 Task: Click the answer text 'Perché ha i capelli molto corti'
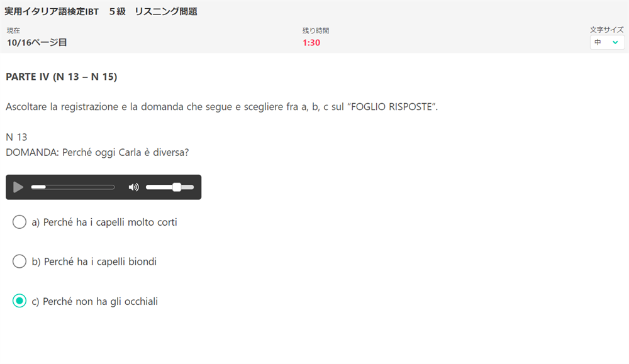[x=110, y=222]
